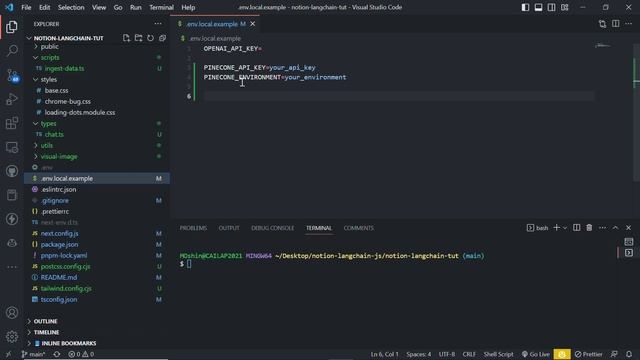
Task: Split the terminal panel
Action: point(576,228)
